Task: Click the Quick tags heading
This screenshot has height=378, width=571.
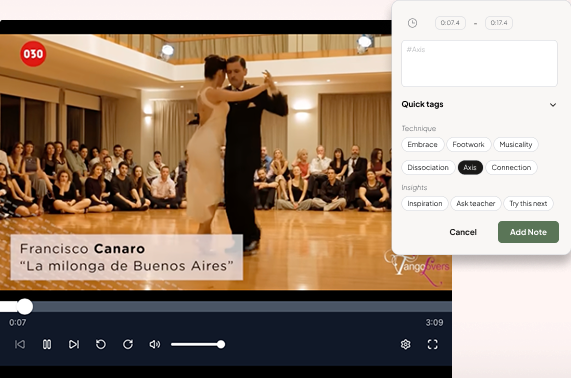Action: [422, 105]
